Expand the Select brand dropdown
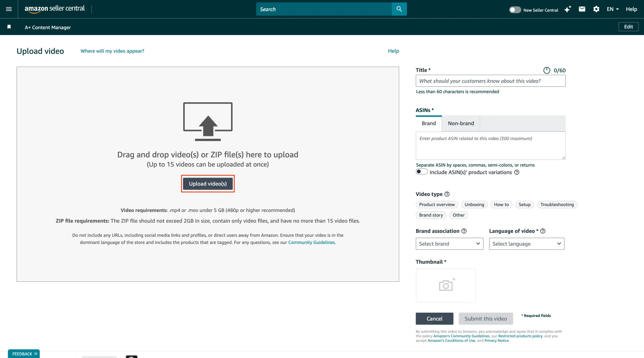Screen dimensions: 644x358 (x=449, y=244)
